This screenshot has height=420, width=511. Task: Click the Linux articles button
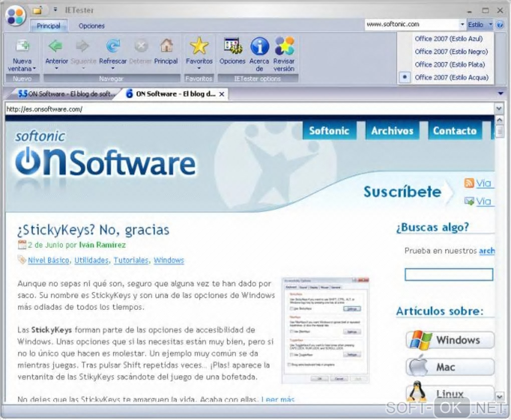pos(450,393)
